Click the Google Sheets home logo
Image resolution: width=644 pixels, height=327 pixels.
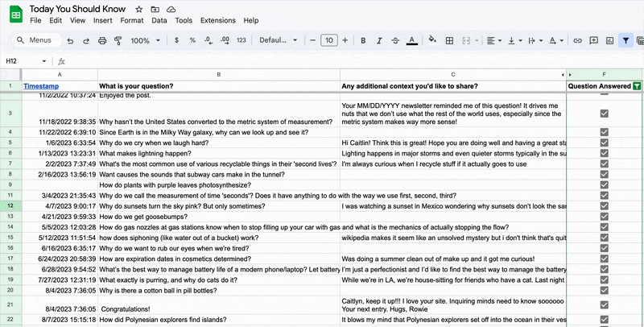[x=16, y=14]
